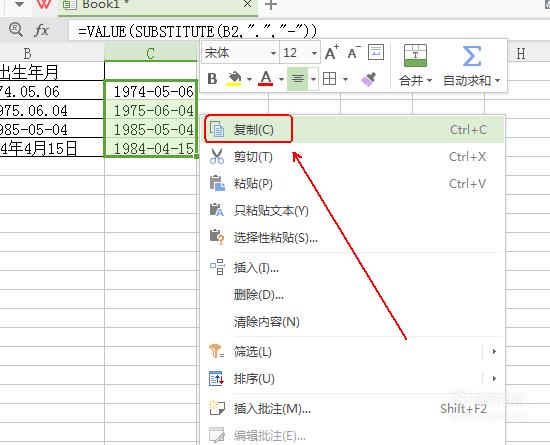The width and height of the screenshot is (550, 445).
Task: Click the funnel icon beside Filter
Action: pos(216,351)
